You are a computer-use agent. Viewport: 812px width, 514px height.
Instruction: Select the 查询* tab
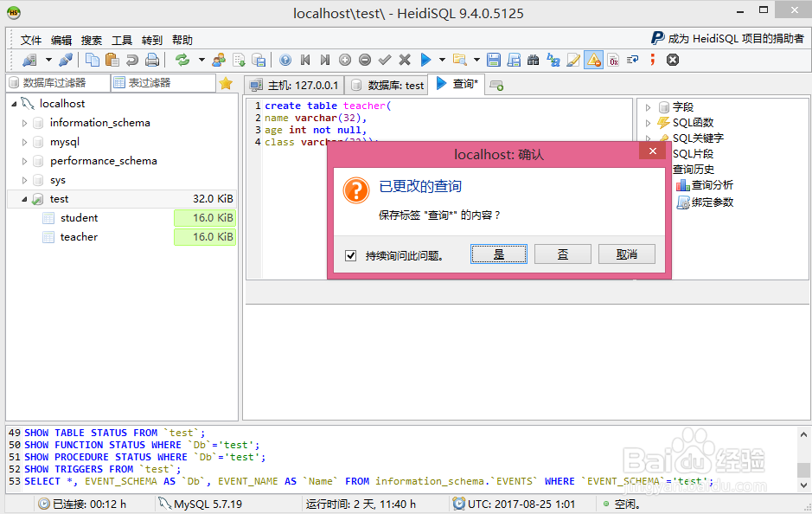(x=457, y=84)
